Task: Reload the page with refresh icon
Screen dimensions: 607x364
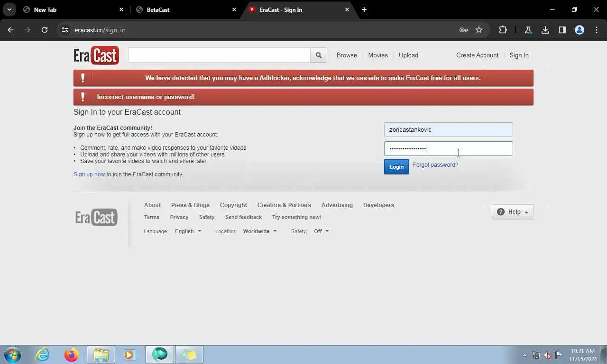Action: point(45,30)
